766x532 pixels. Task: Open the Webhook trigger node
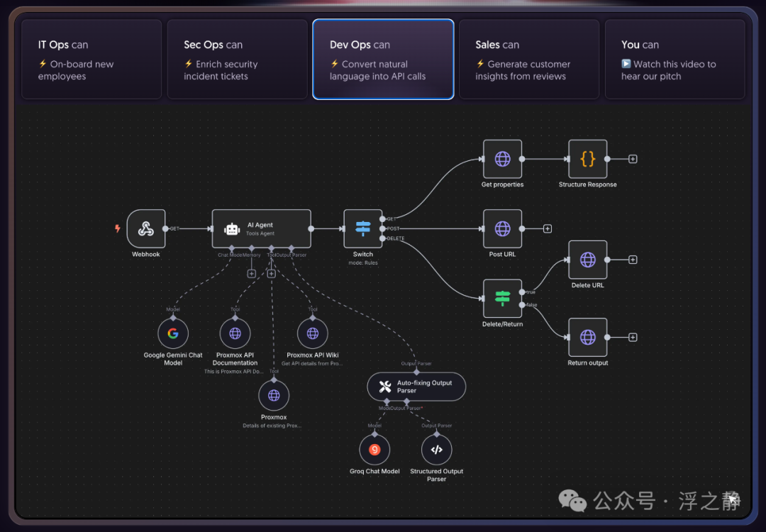[x=145, y=228]
